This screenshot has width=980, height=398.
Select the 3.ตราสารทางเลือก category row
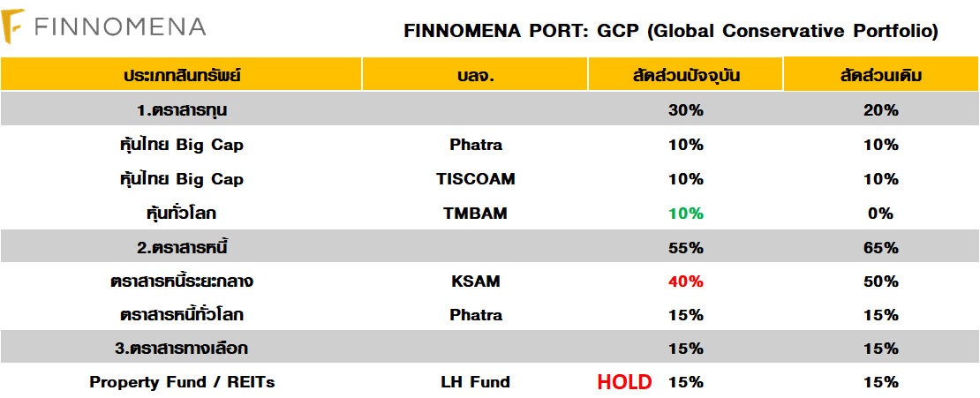coord(182,349)
